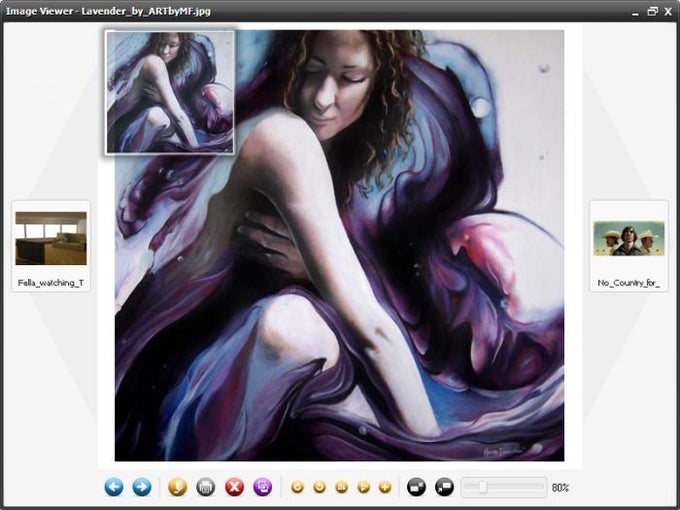Restore down the Image Viewer window
The width and height of the screenshot is (680, 510).
click(652, 11)
